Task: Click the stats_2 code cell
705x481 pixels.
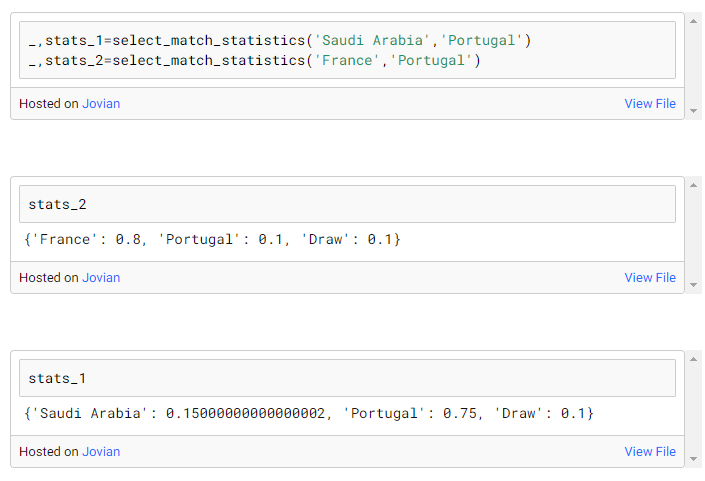Action: 347,204
